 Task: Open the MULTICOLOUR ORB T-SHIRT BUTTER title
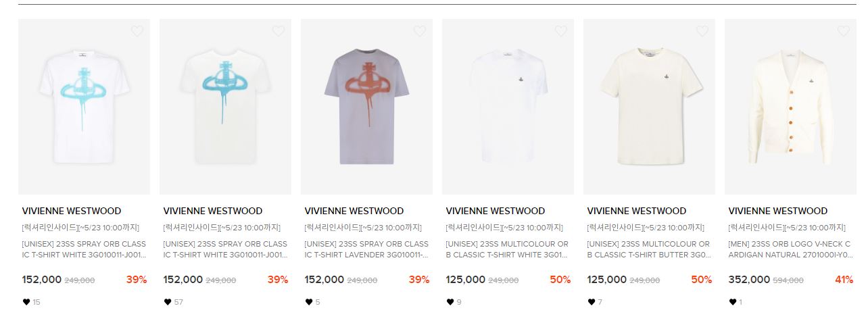tap(649, 249)
